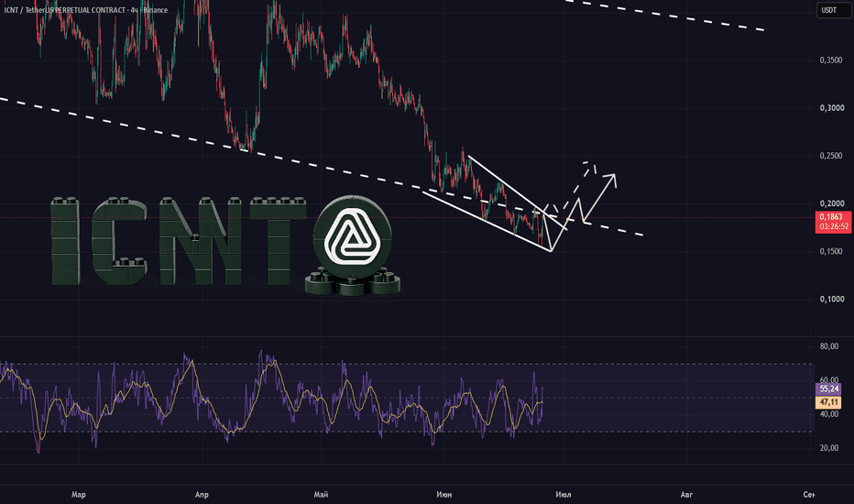
Task: Select the orange RSI average label 47,11
Action: pos(828,402)
